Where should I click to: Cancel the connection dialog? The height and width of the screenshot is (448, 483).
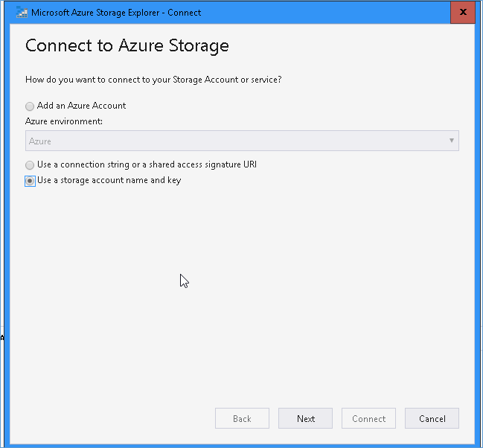432,418
